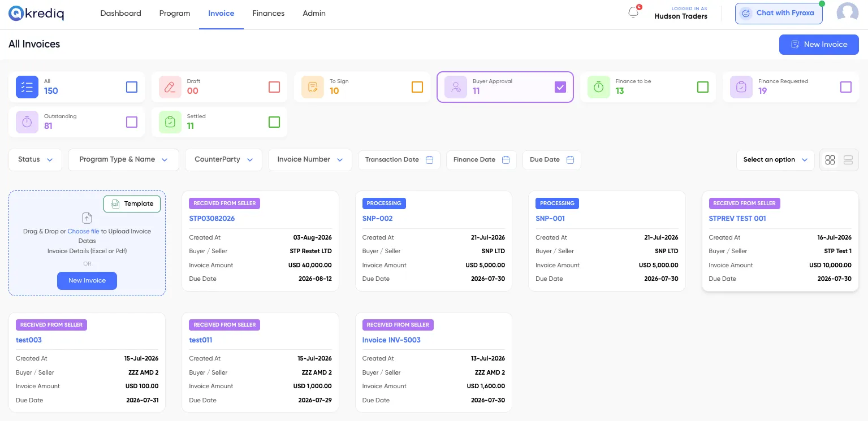Check the Finance to be checkbox
868x421 pixels.
point(703,87)
